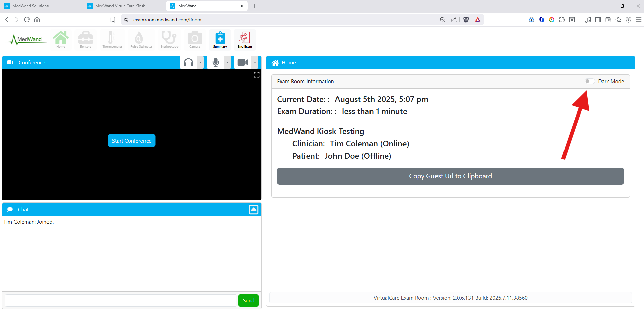644x326 pixels.
Task: Toggle the video camera in the Conference panel
Action: [243, 62]
